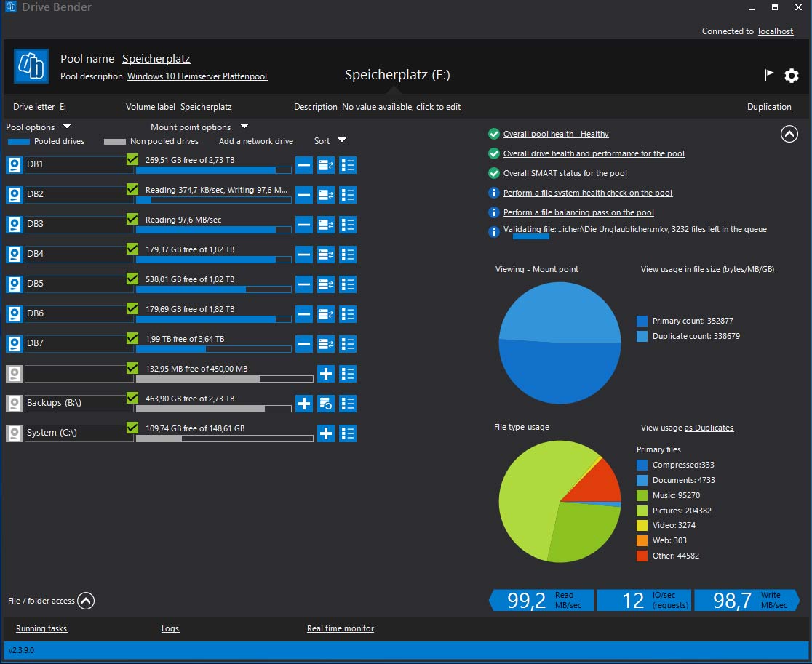
Task: Change usage view in file size link
Action: click(729, 269)
